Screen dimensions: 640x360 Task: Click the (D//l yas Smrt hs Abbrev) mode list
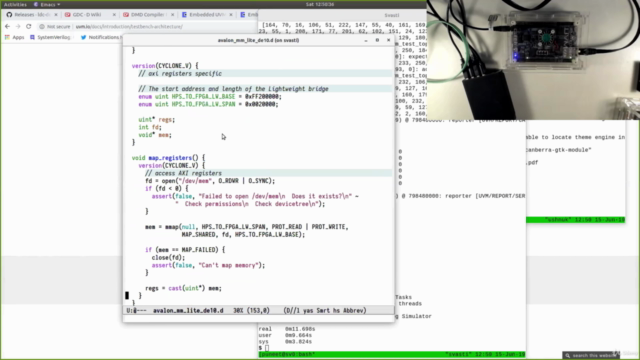pos(325,311)
